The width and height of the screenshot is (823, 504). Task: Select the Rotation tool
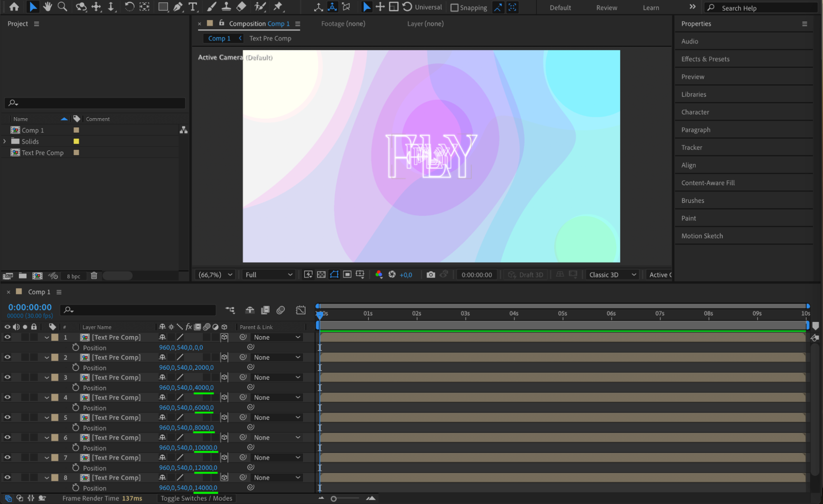[x=129, y=7]
